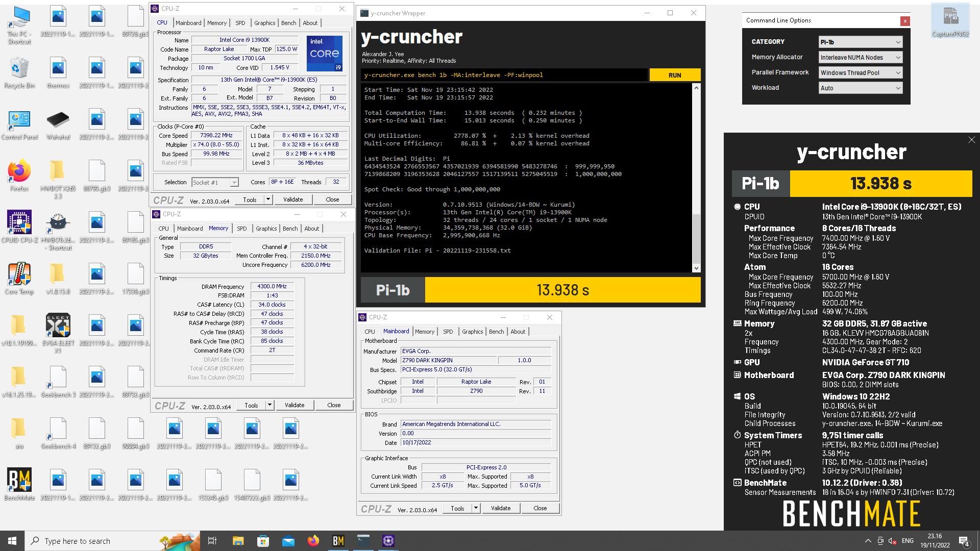Open the Workload dropdown set to Auto
The height and width of the screenshot is (551, 980).
[x=861, y=88]
